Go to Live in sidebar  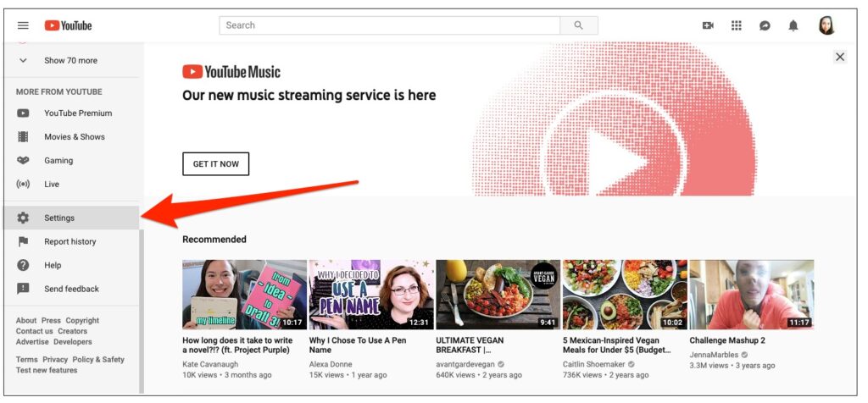(x=71, y=184)
